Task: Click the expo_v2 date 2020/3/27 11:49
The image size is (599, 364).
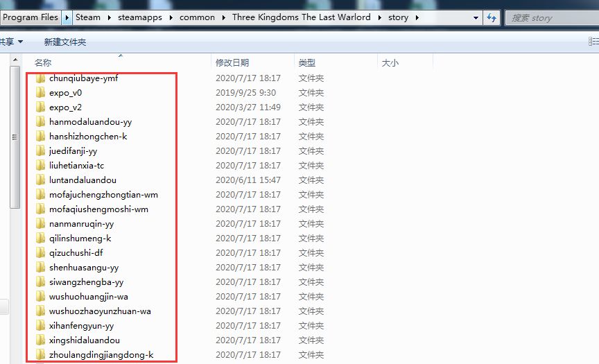Action: tap(248, 107)
